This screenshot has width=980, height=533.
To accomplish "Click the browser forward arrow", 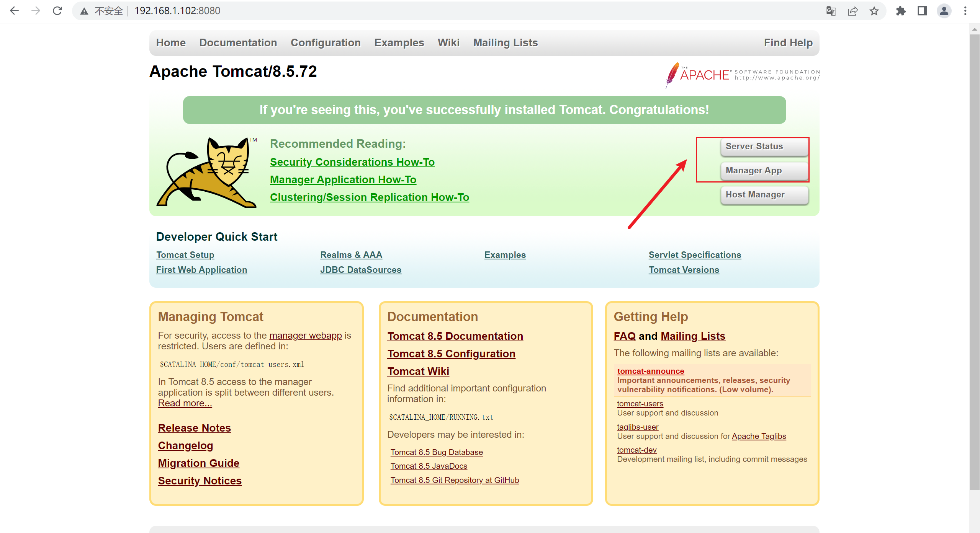I will (36, 11).
